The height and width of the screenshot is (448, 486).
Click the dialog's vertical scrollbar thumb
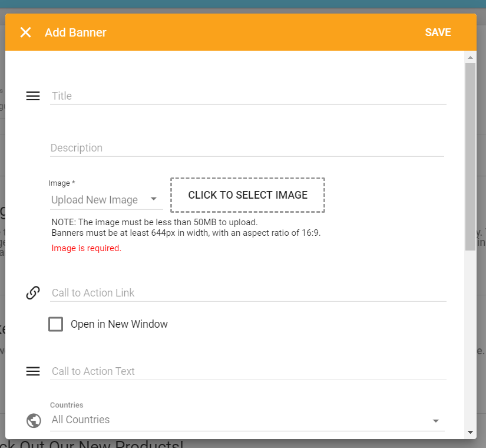470,156
